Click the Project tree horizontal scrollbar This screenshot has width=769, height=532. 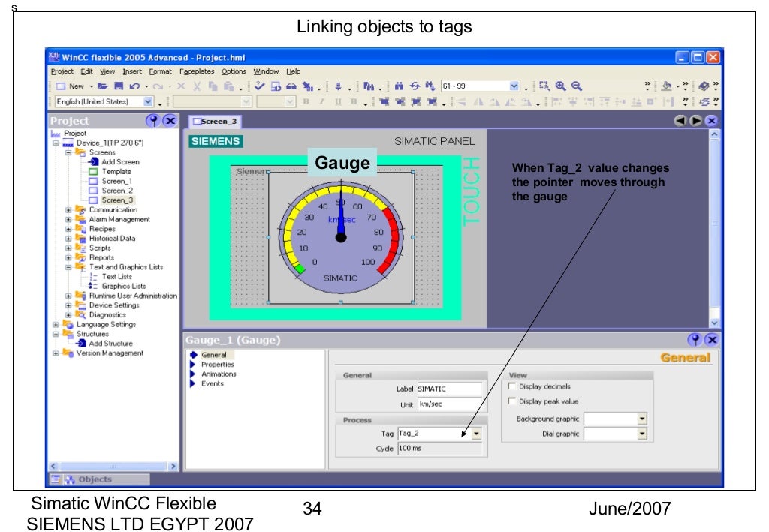[113, 467]
